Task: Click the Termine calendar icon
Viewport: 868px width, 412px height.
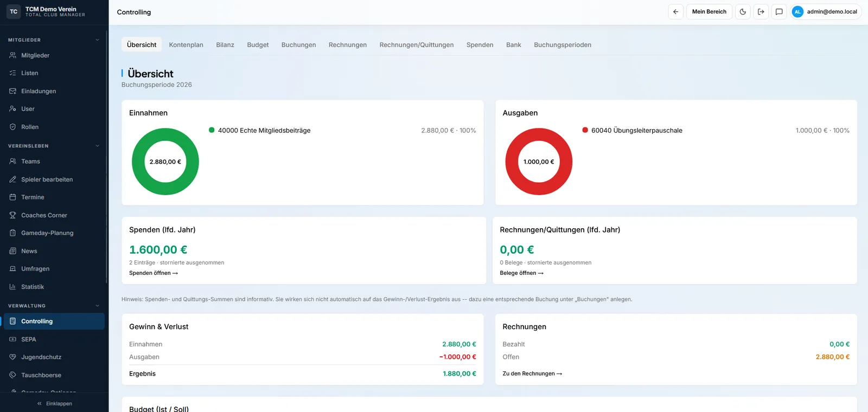Action: point(12,197)
